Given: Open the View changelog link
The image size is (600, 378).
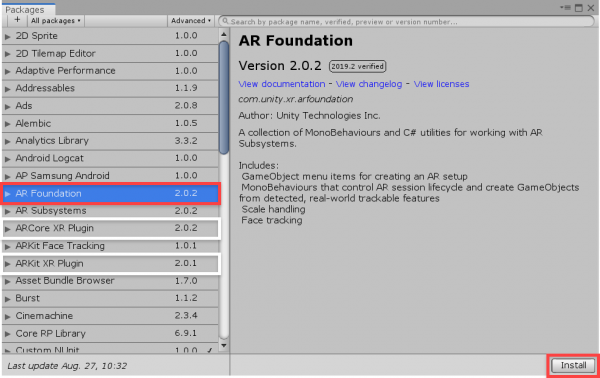Looking at the screenshot, I should click(369, 84).
